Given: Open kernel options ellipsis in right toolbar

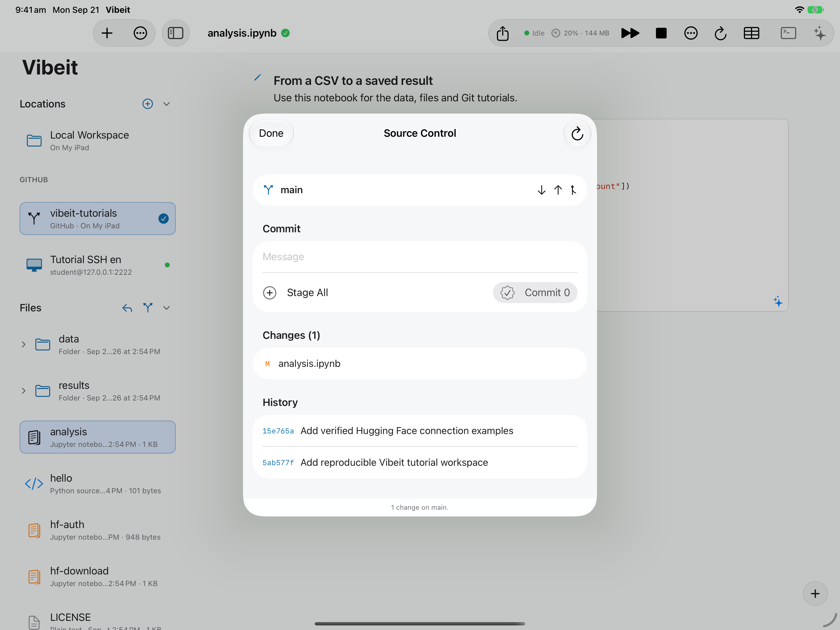Looking at the screenshot, I should [x=691, y=33].
